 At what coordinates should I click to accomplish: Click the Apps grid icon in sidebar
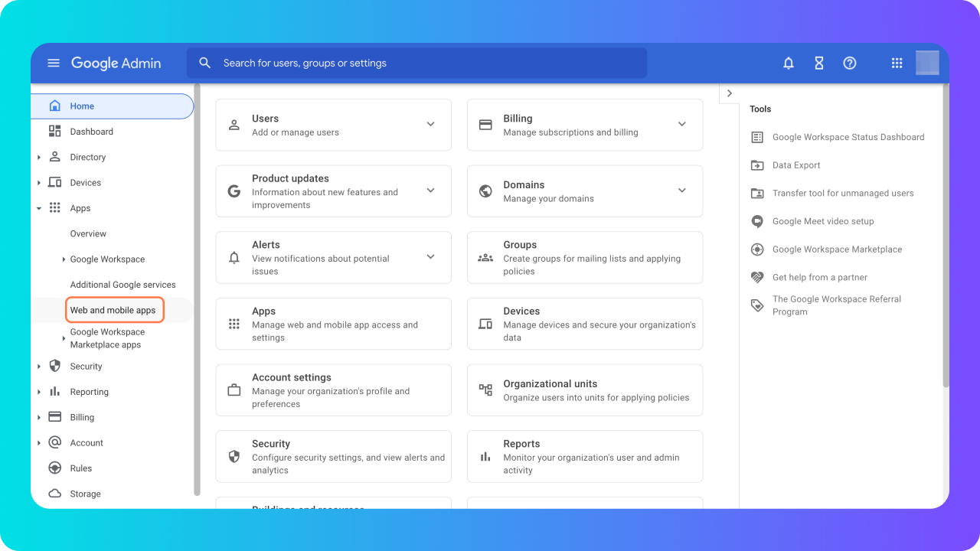click(x=54, y=208)
